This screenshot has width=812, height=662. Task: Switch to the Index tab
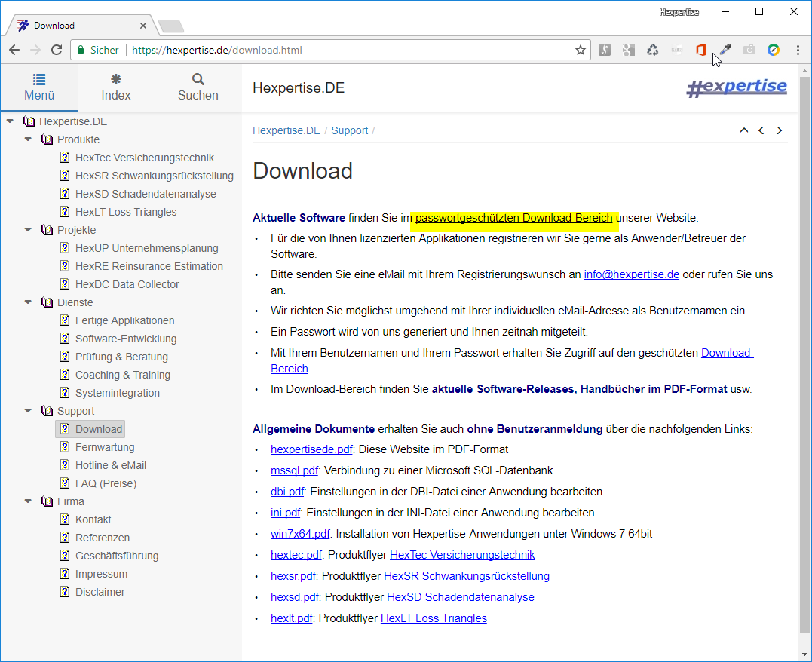click(x=116, y=87)
